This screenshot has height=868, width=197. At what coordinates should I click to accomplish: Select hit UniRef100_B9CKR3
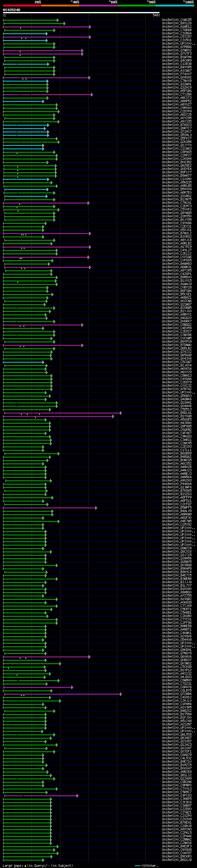click(x=177, y=857)
